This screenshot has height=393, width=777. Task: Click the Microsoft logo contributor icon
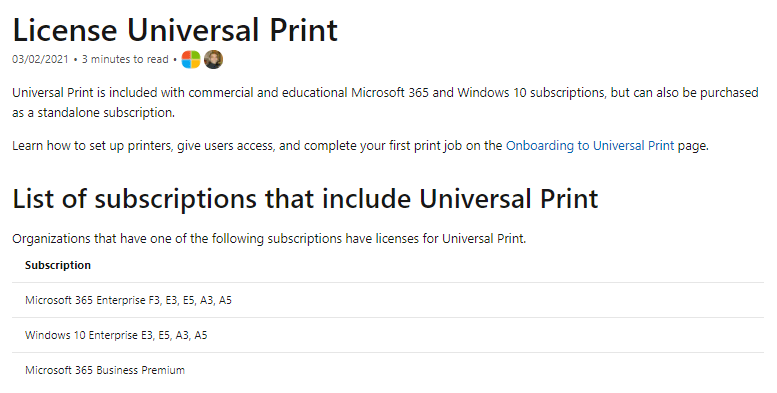click(191, 59)
